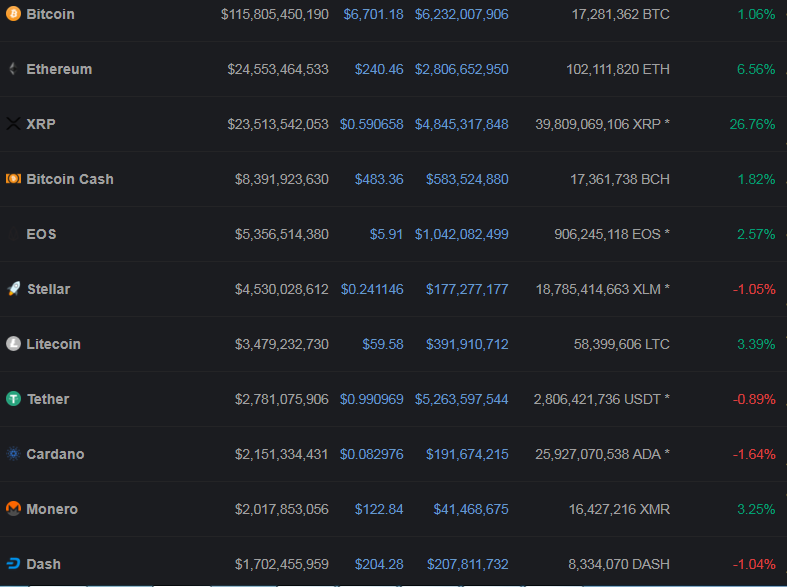Open Tether's $5,263,597,544 volume link

tap(461, 399)
